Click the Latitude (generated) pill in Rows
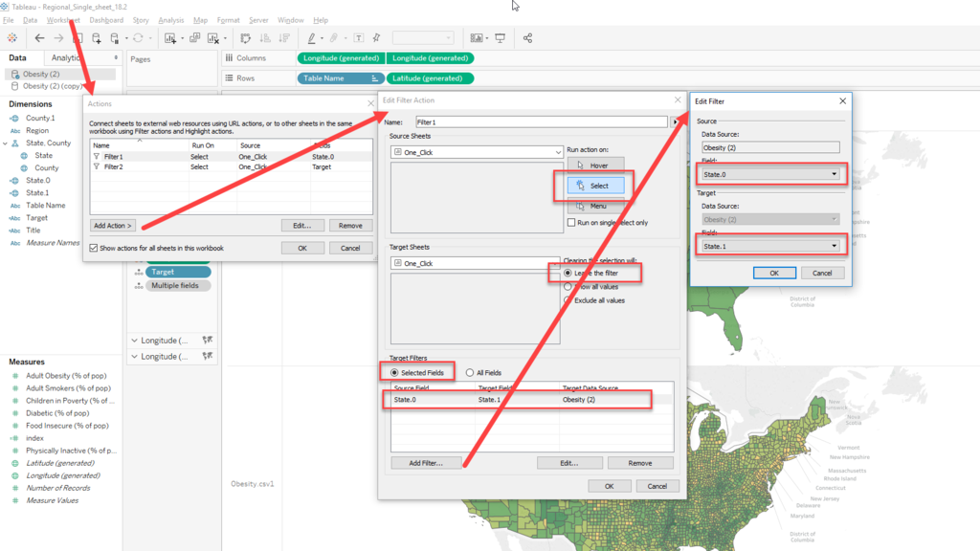980x551 pixels. tap(430, 78)
